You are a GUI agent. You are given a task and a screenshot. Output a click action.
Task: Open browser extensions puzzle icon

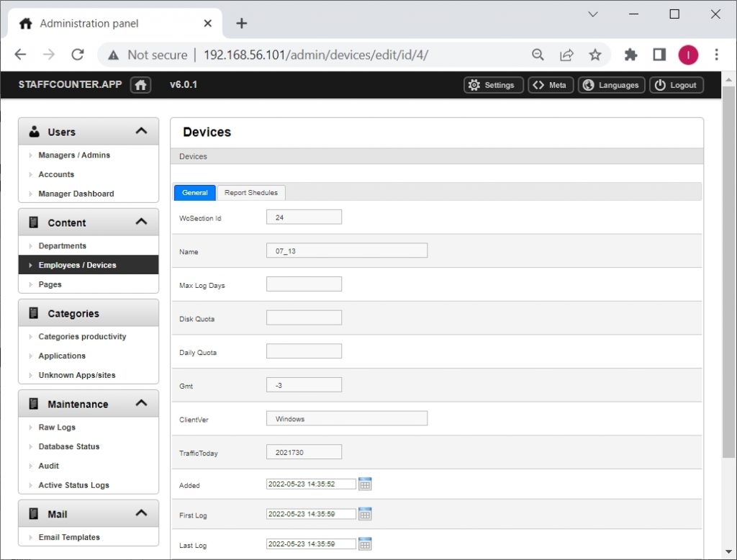pos(630,55)
